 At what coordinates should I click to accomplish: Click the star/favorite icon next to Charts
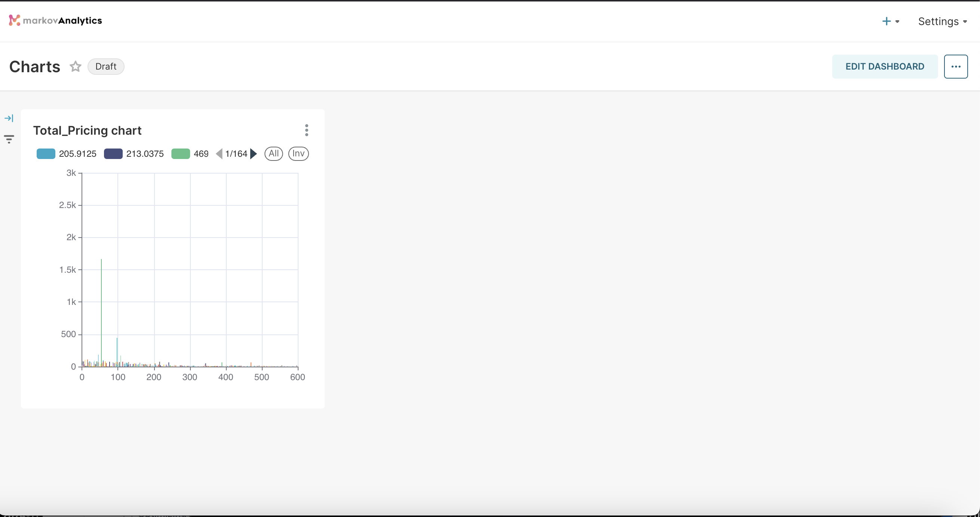coord(76,66)
